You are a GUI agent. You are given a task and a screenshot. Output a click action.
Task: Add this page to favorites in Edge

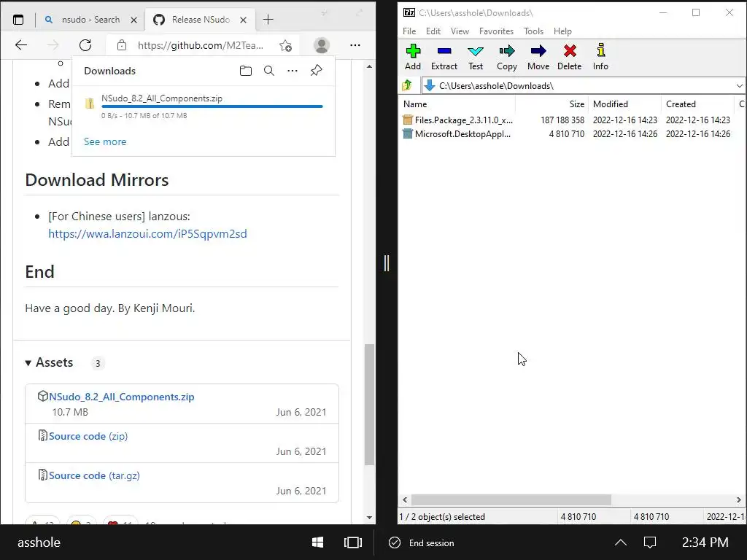(285, 45)
